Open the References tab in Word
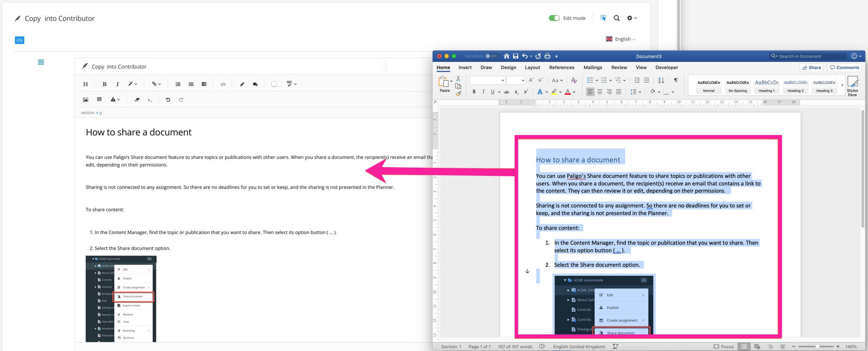Image resolution: width=868 pixels, height=351 pixels. 562,68
